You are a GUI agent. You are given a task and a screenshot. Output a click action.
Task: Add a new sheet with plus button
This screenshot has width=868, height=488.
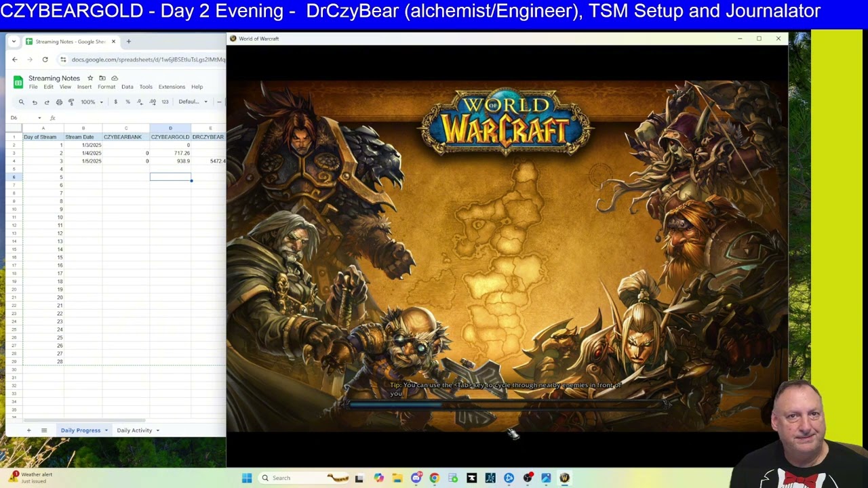[28, 430]
